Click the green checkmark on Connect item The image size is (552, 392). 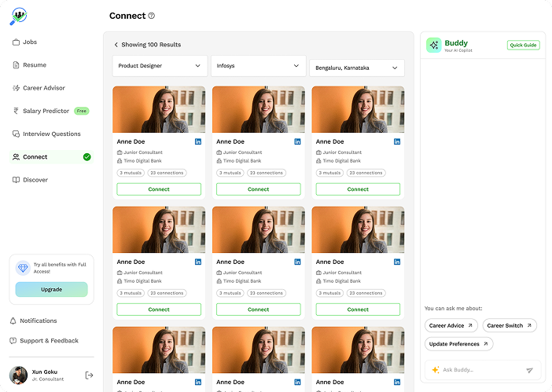(x=87, y=157)
